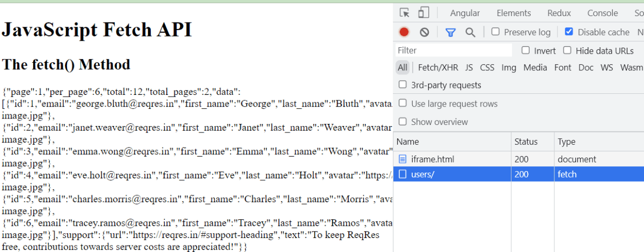644x252 pixels.
Task: Click the network Filter text field
Action: tap(454, 50)
